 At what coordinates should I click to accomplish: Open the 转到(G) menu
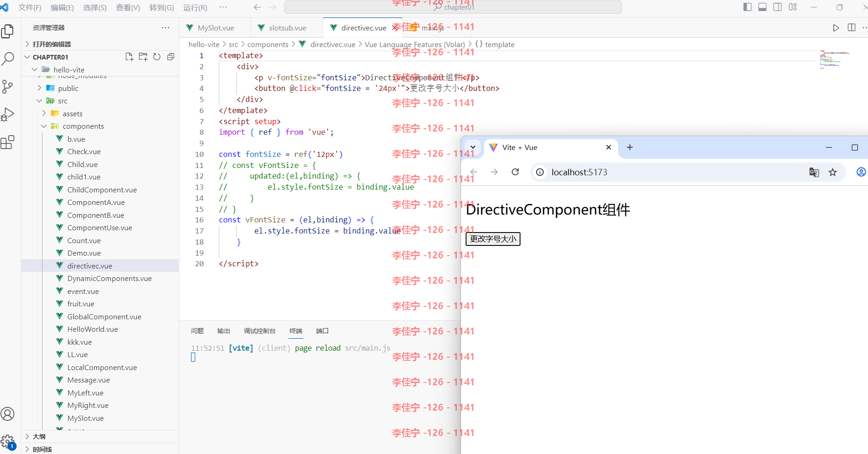(162, 7)
